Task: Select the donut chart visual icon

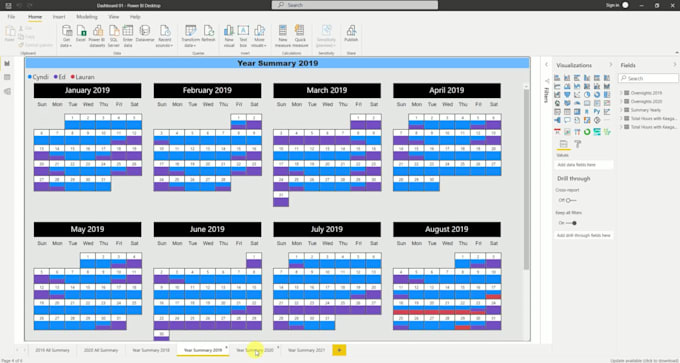Action: 597,95
